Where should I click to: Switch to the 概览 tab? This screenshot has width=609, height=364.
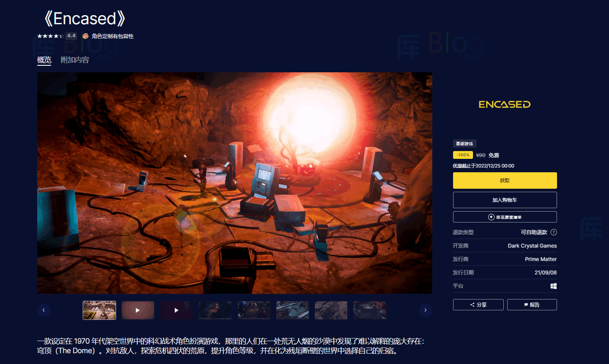click(x=44, y=60)
